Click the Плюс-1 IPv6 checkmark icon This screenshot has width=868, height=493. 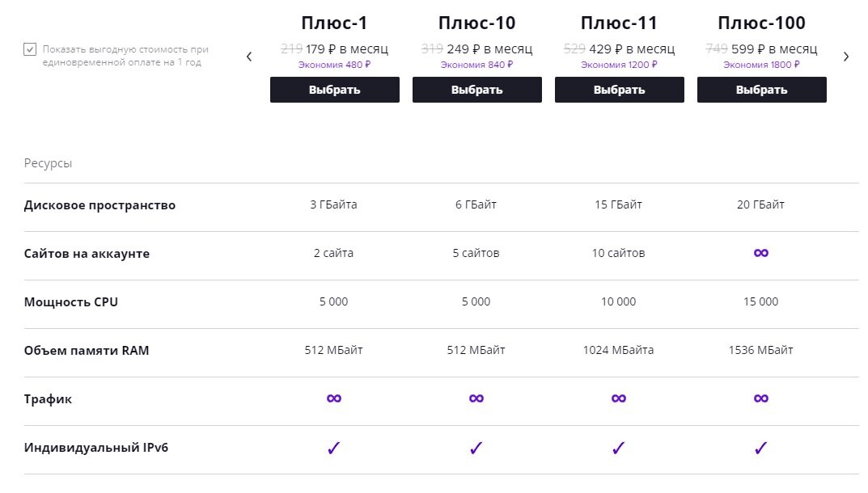point(333,448)
